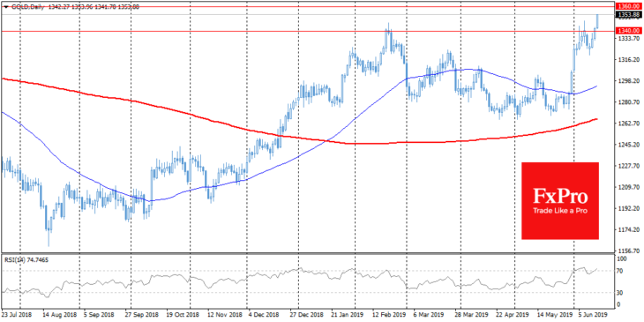Click the triangle arrow beside GOLD,Daily title
Image resolution: width=644 pixels, height=322 pixels.
pyautogui.click(x=5, y=7)
